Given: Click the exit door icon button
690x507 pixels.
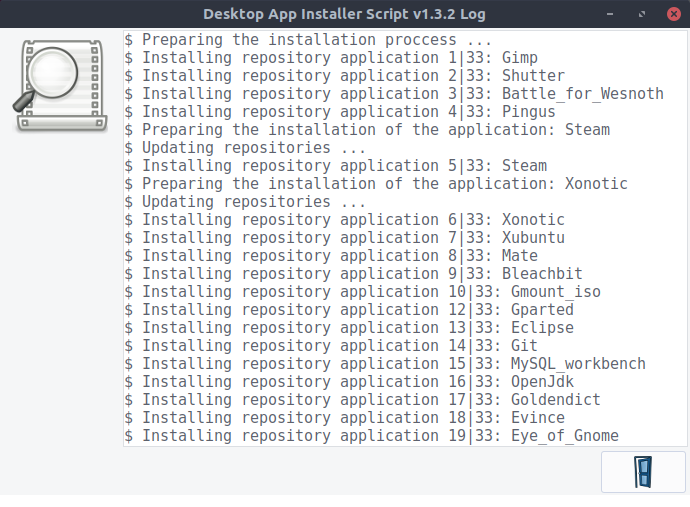Looking at the screenshot, I should 643,472.
